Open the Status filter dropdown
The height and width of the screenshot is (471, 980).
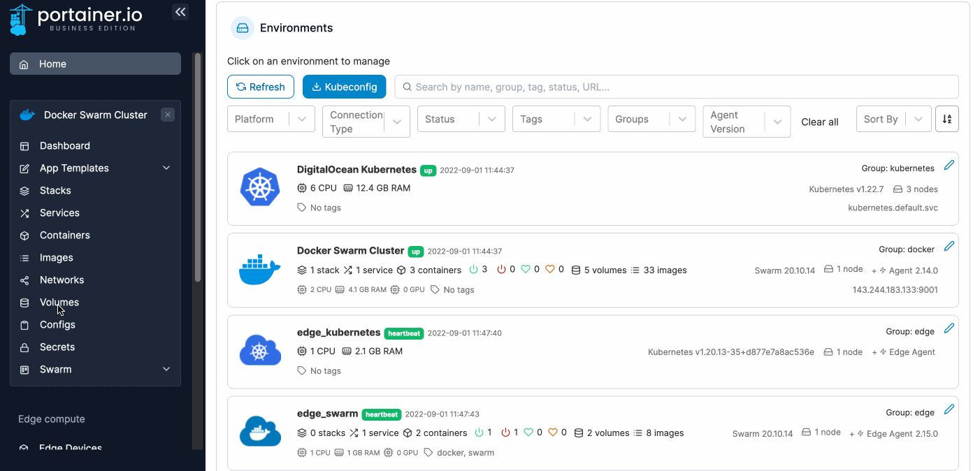(461, 119)
